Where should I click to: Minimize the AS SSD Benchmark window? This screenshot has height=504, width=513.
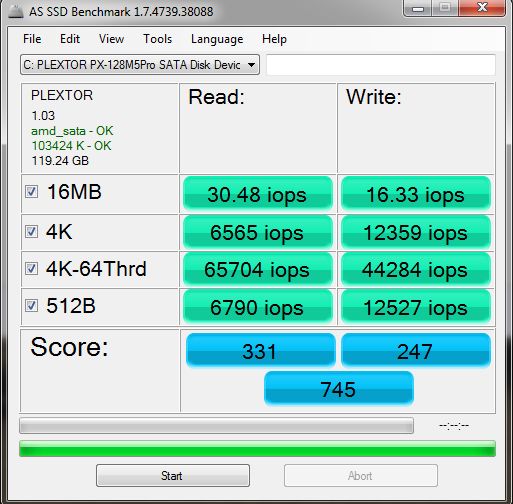(418, 8)
